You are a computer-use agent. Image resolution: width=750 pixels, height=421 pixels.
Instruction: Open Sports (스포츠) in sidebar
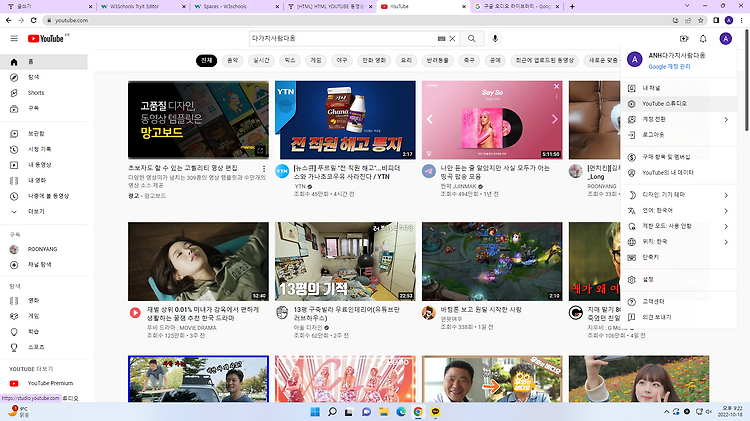[44, 347]
